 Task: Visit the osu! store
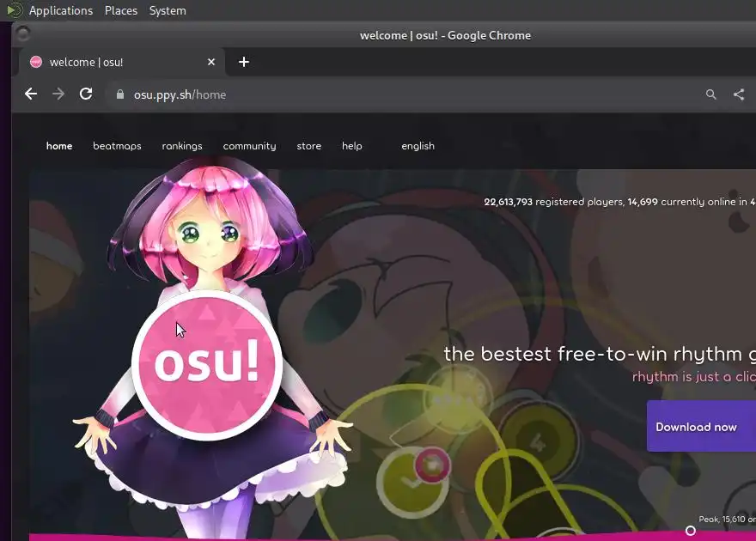pos(309,146)
